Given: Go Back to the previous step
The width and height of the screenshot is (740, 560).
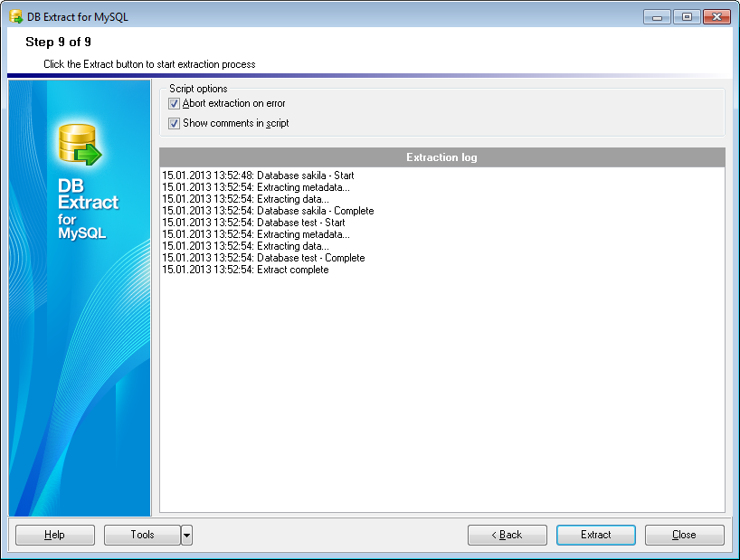Looking at the screenshot, I should (508, 535).
